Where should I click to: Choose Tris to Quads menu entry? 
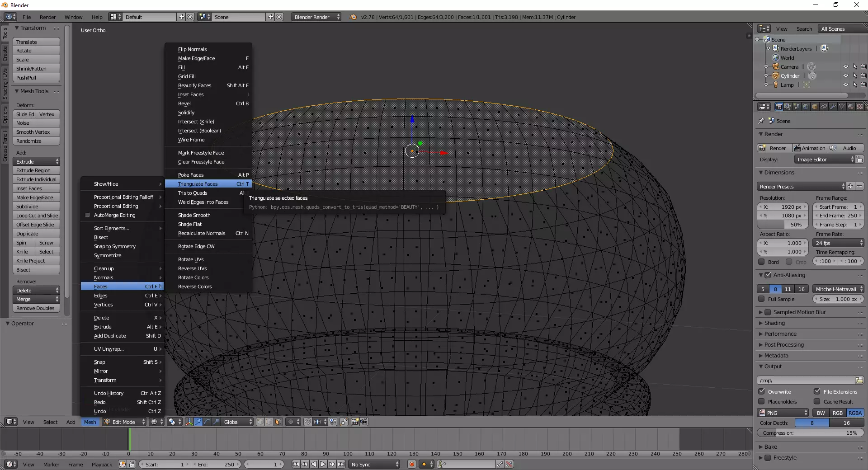(x=193, y=193)
